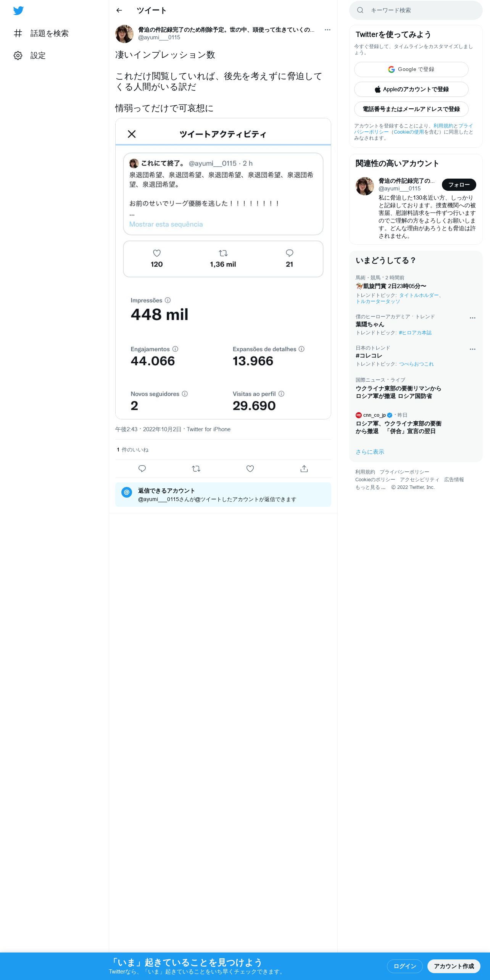The image size is (490, 980).
Task: Click the CNN account logo icon
Action: coord(359,415)
